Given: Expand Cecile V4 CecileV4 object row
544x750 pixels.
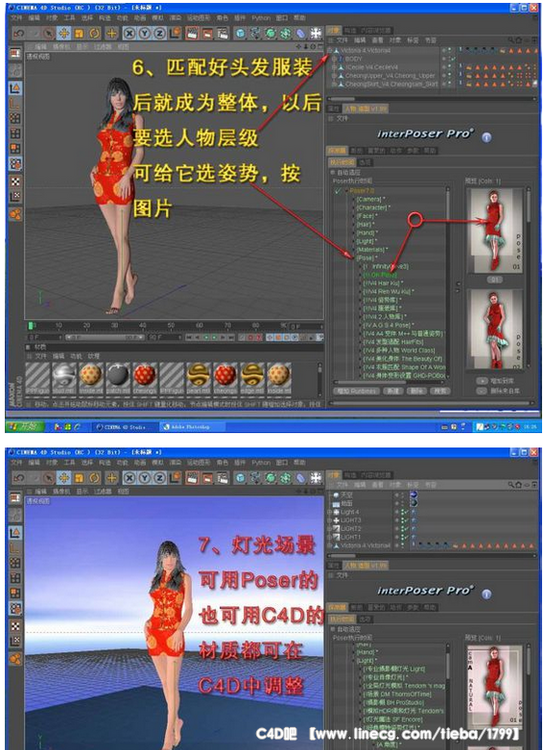Looking at the screenshot, I should 334,67.
